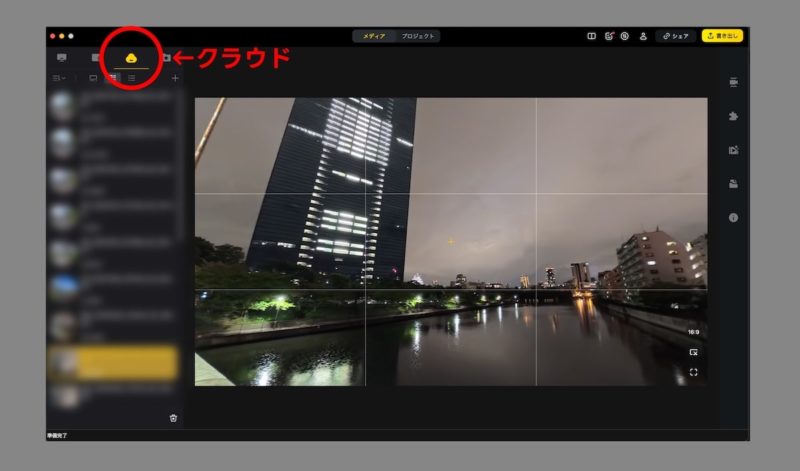
Task: Open the video camera panel in right sidebar
Action: coord(734,82)
